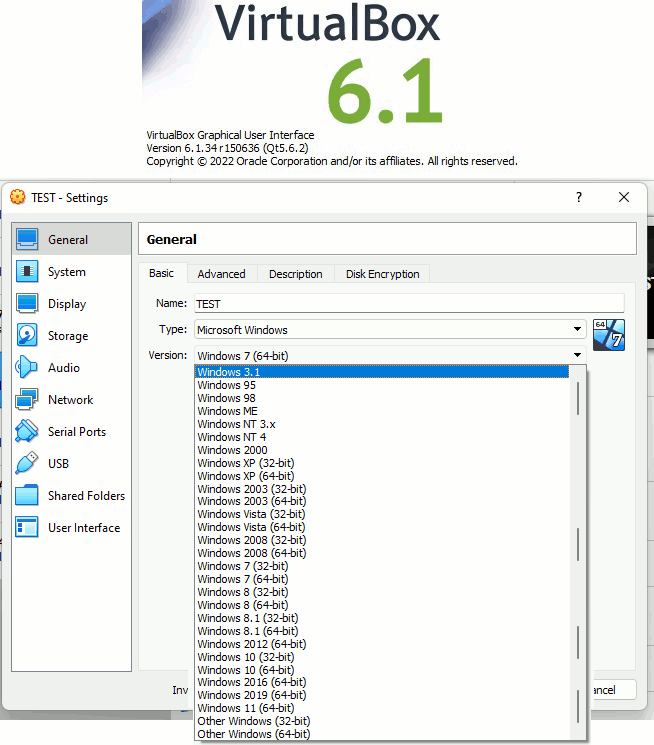Select Other Windows (64-bit) option
The height and width of the screenshot is (745, 654).
(x=382, y=734)
